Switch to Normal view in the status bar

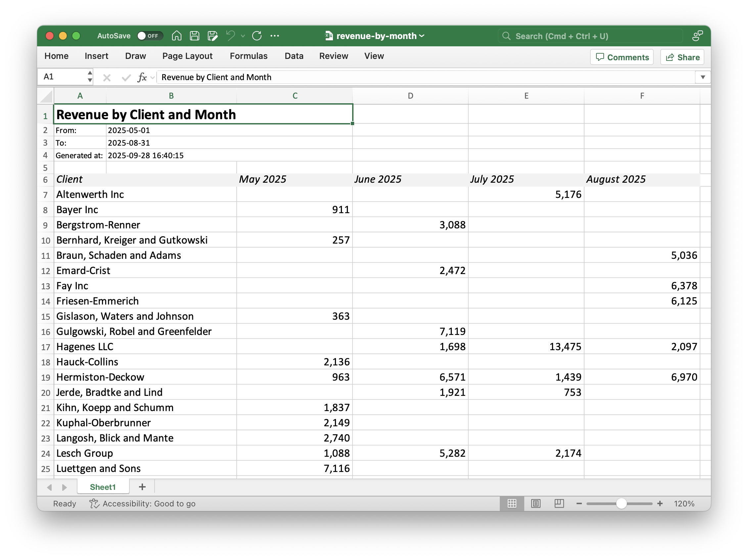(x=512, y=503)
